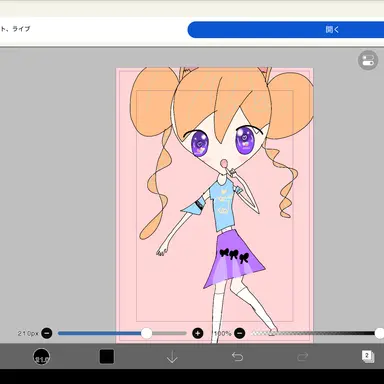Image resolution: width=384 pixels, height=384 pixels.
Task: Open the layers panel icon
Action: coord(368,356)
